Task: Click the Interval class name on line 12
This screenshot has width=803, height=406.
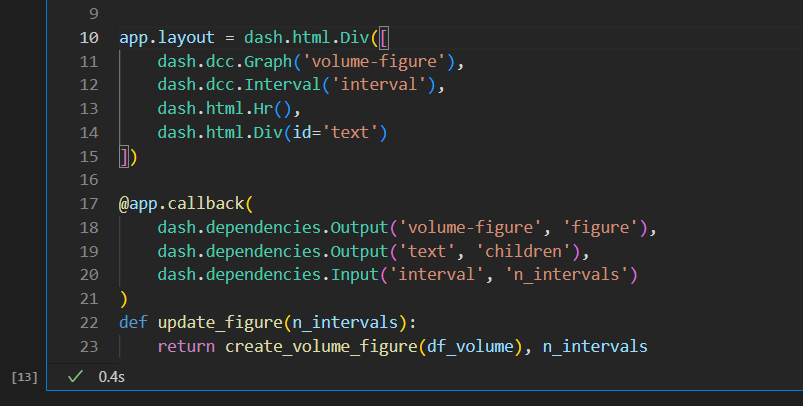Action: pos(282,84)
